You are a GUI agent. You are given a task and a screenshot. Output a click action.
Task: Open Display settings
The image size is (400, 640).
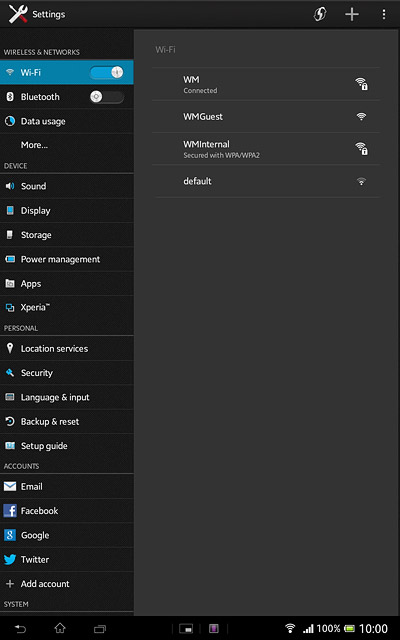(x=67, y=211)
